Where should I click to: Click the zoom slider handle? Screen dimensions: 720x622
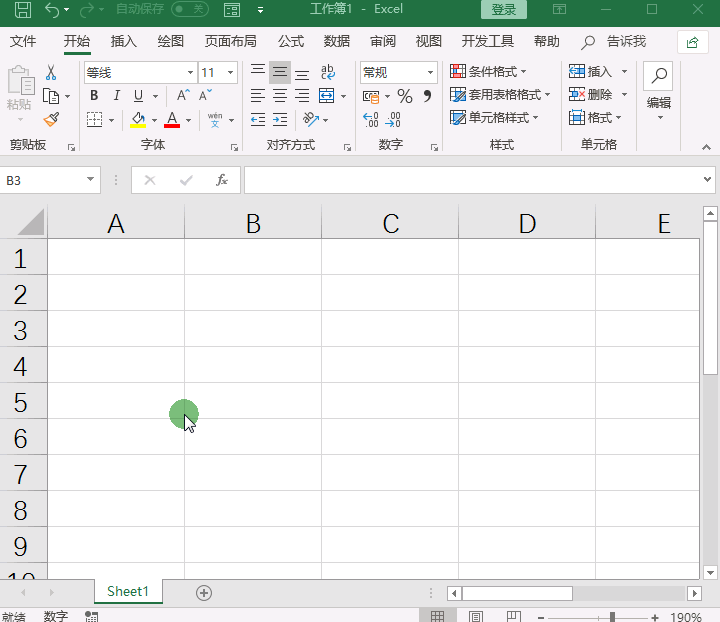pyautogui.click(x=612, y=617)
